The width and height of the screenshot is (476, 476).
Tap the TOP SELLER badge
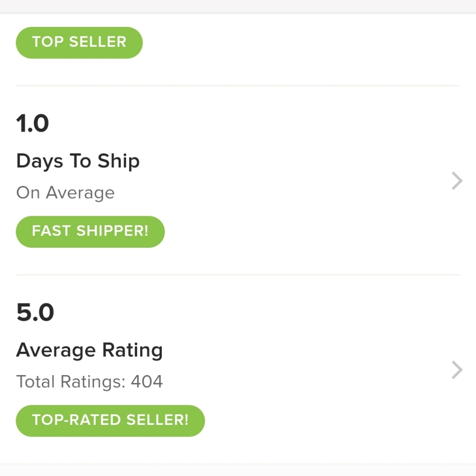coord(79,42)
